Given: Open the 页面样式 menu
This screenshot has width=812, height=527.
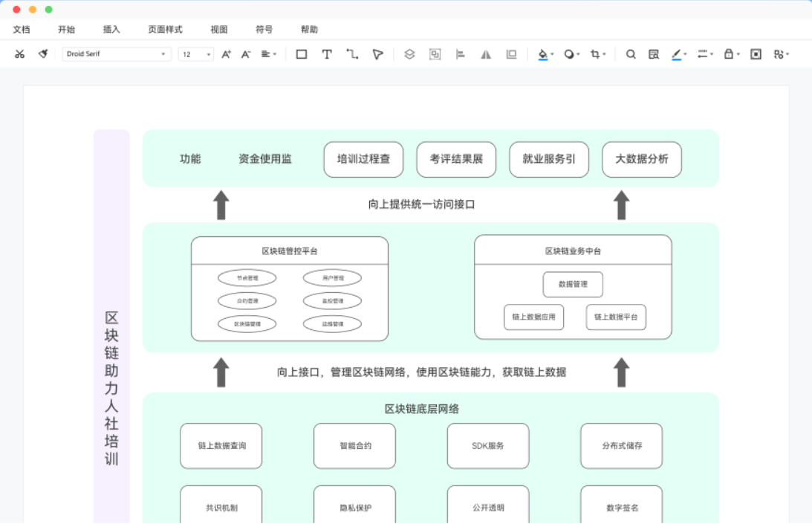Looking at the screenshot, I should point(165,30).
